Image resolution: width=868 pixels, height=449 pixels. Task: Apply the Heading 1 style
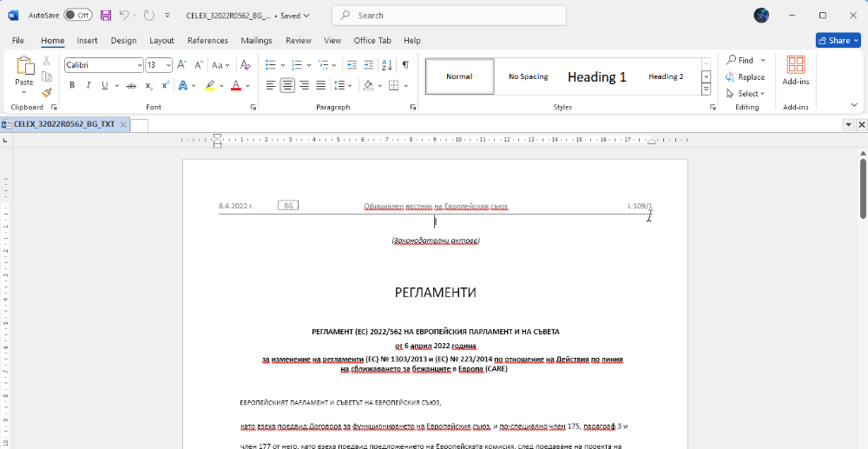click(597, 76)
